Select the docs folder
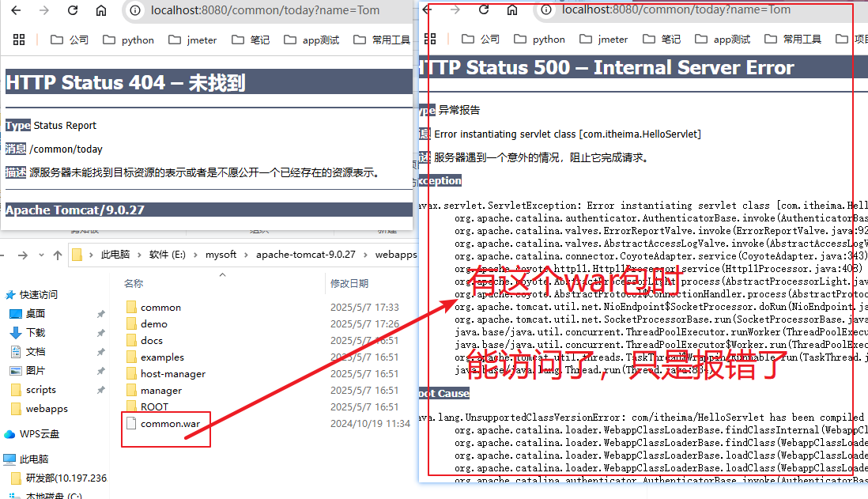The width and height of the screenshot is (868, 499). coord(151,341)
